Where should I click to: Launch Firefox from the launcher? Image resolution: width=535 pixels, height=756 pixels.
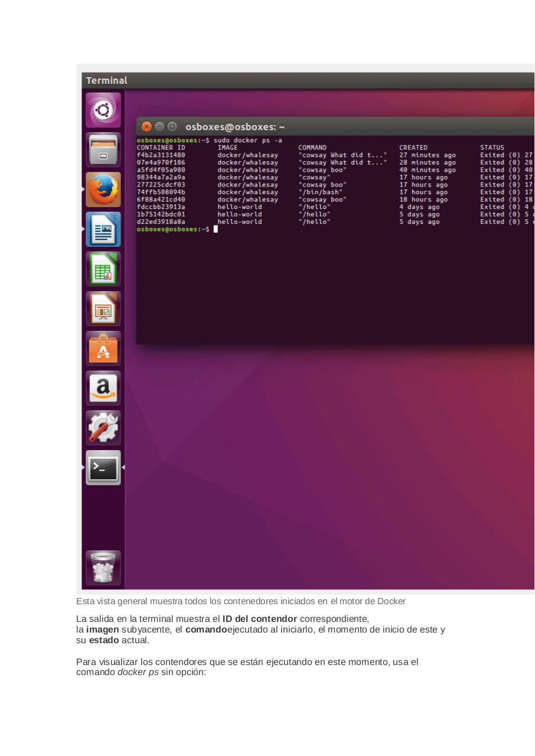[x=103, y=190]
